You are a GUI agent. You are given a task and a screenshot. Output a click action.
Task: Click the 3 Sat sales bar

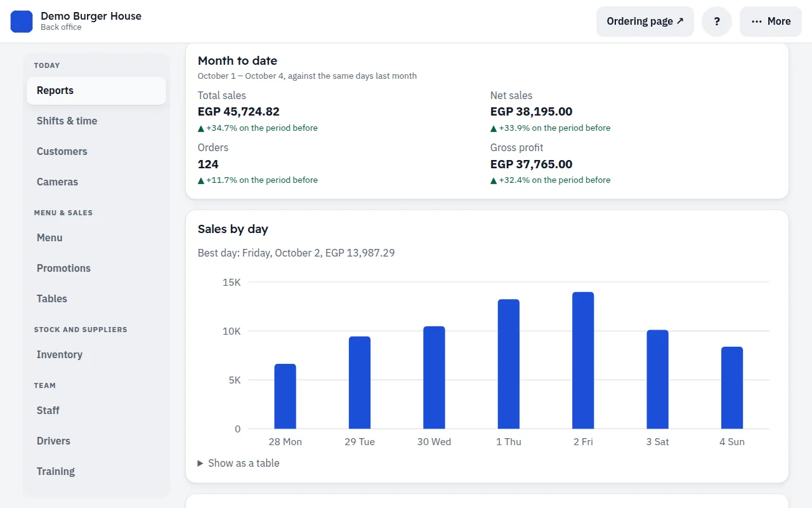pos(658,380)
